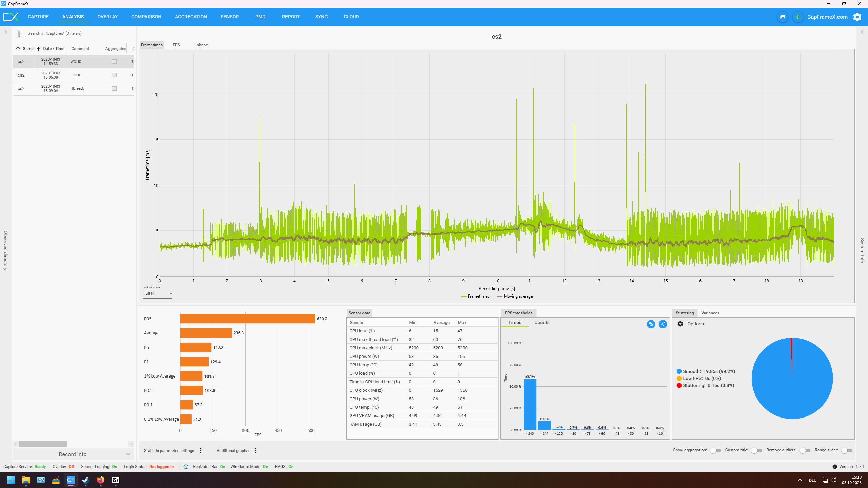The image size is (868, 488).
Task: Open stuttering Options gear icon
Action: (x=680, y=324)
